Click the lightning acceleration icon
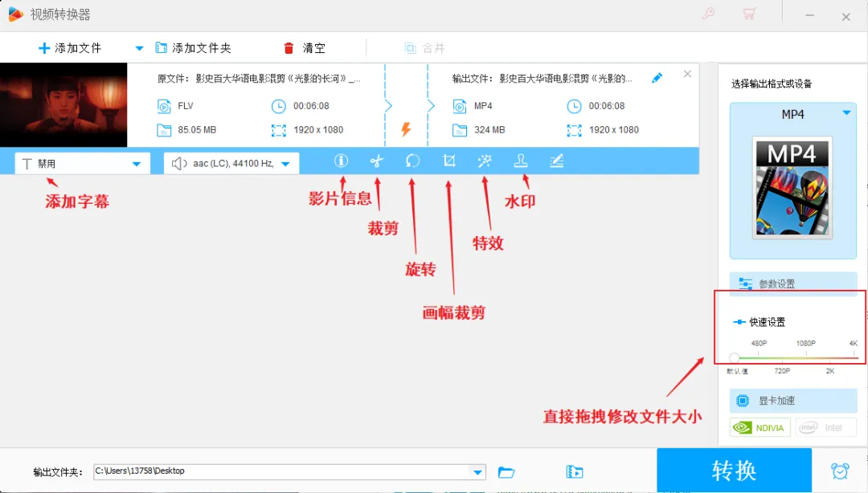 pos(406,129)
